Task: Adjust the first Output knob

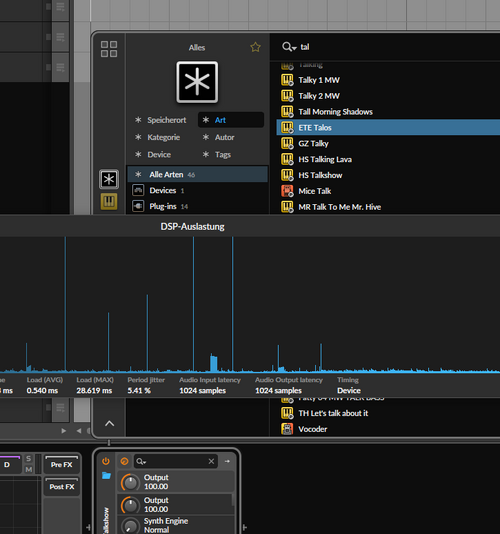Action: (x=130, y=482)
